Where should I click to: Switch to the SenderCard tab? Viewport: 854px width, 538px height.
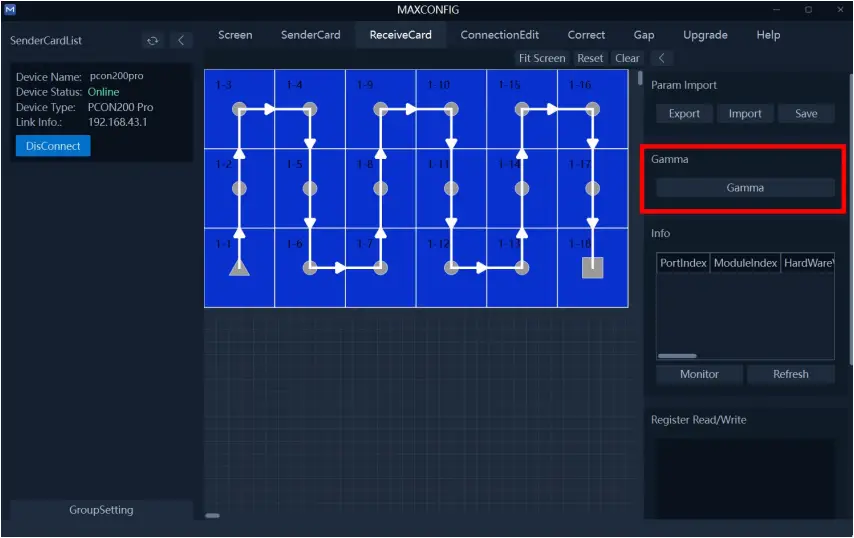[310, 35]
